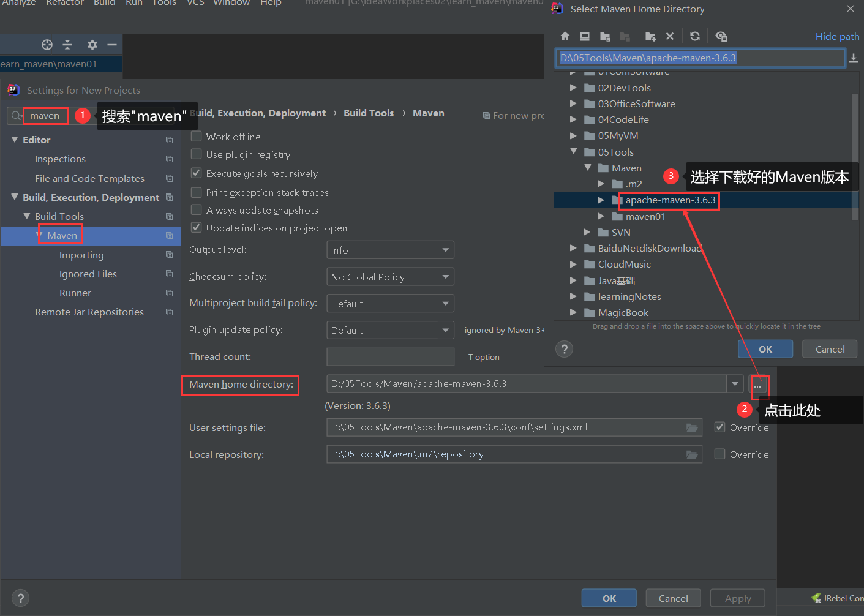Screen dimensions: 864x616
Task: Open the Run menu
Action: coord(134,3)
